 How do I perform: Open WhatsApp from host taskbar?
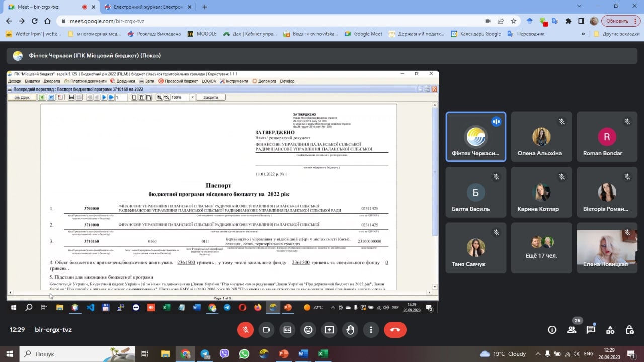tap(244, 354)
